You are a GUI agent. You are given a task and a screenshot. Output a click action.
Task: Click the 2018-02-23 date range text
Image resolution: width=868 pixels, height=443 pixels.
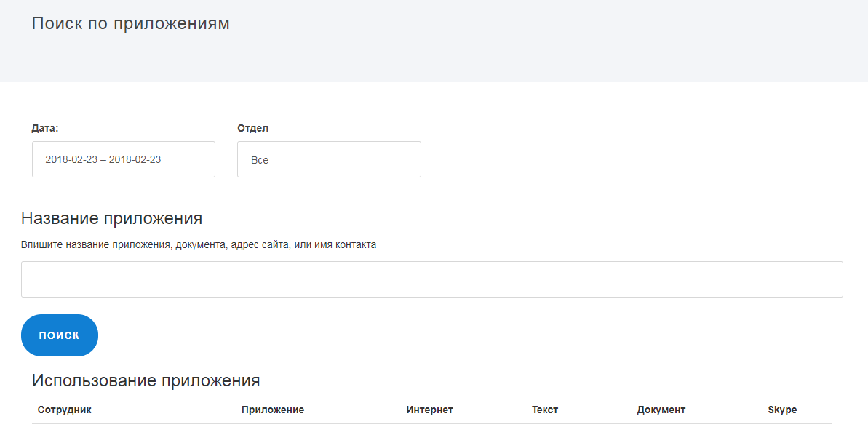[103, 159]
